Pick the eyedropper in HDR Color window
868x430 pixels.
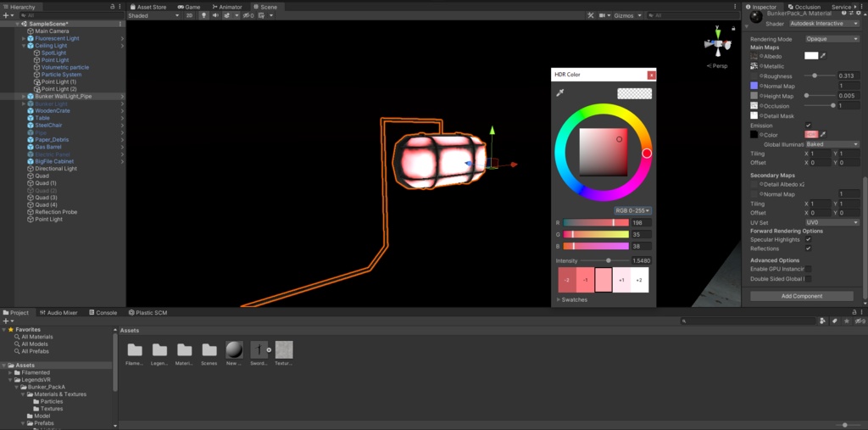point(559,93)
